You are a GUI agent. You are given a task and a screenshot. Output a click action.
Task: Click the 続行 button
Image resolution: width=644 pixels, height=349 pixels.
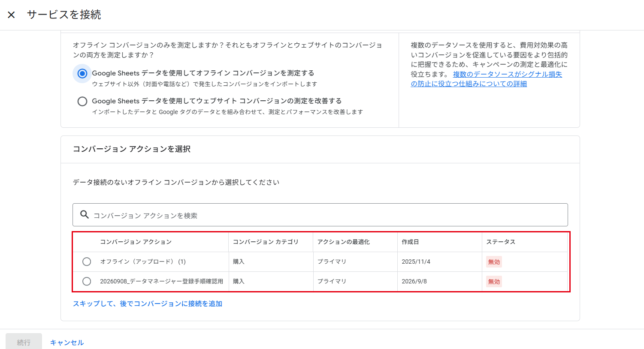point(24,342)
